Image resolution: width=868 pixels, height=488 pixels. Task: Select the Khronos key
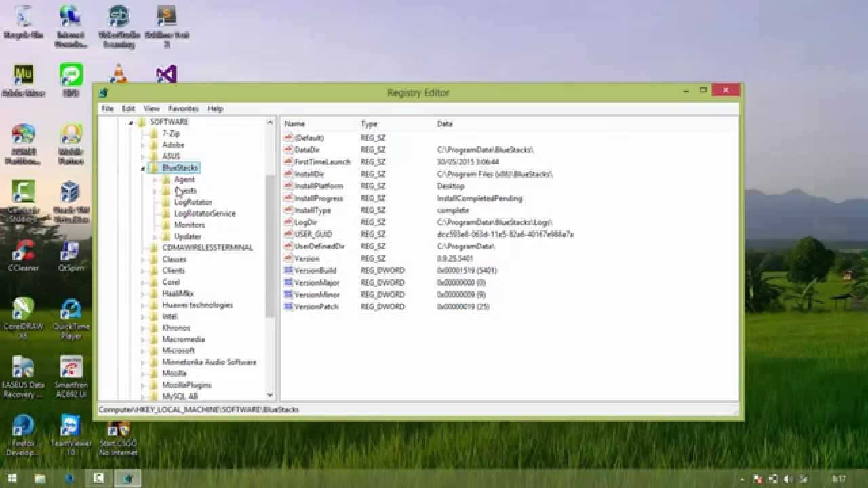[176, 328]
